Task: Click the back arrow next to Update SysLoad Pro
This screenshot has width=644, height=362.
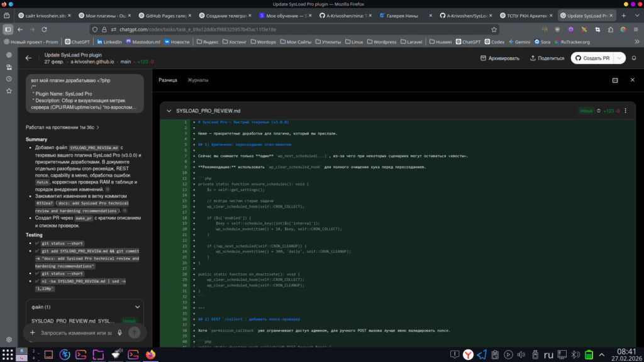Action: (29, 58)
